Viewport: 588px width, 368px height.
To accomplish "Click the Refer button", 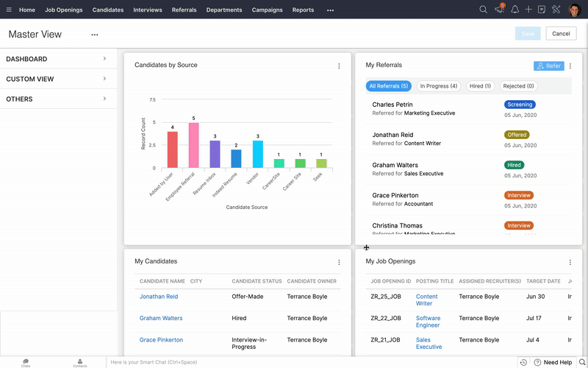I will tap(548, 66).
